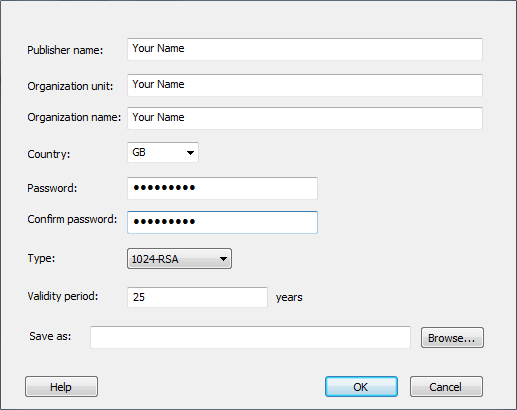
Task: Click the "Type:" label text
Action: point(41,258)
